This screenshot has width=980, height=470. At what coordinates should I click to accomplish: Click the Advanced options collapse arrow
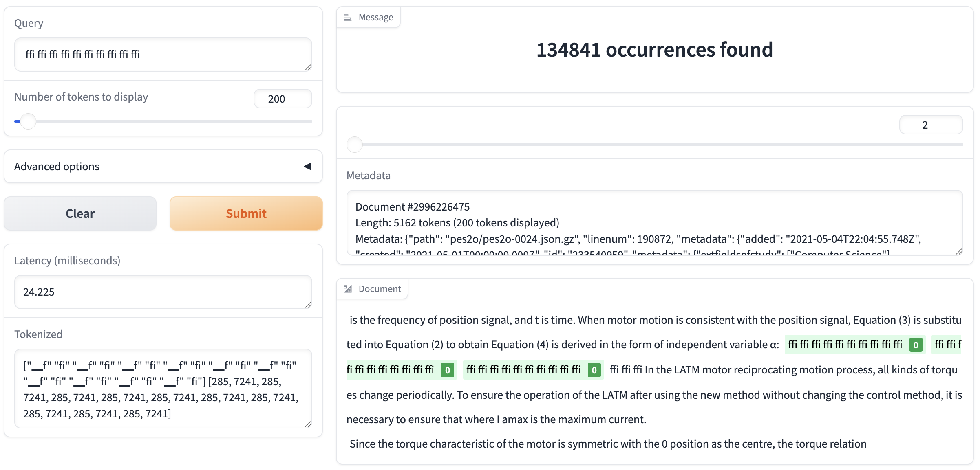coord(308,166)
